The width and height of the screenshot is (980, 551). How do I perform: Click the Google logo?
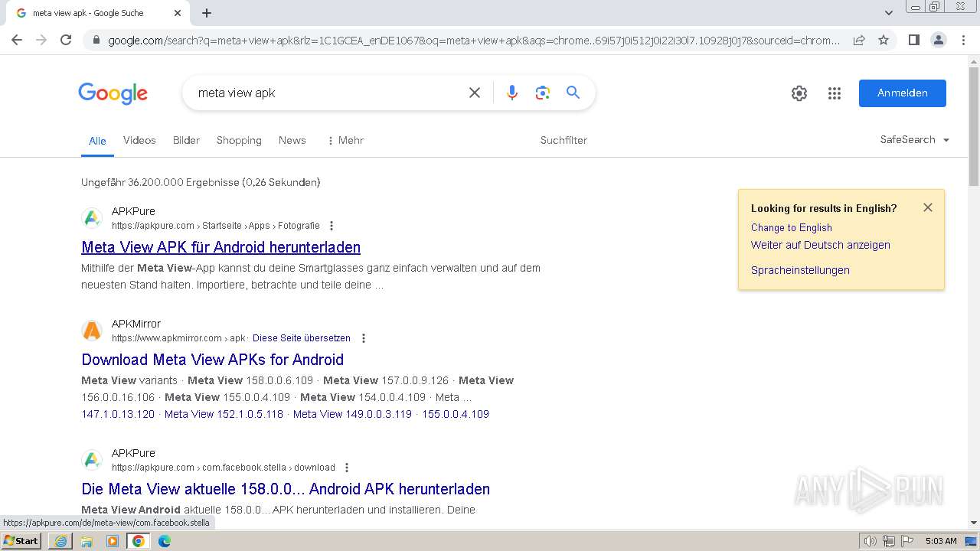113,93
